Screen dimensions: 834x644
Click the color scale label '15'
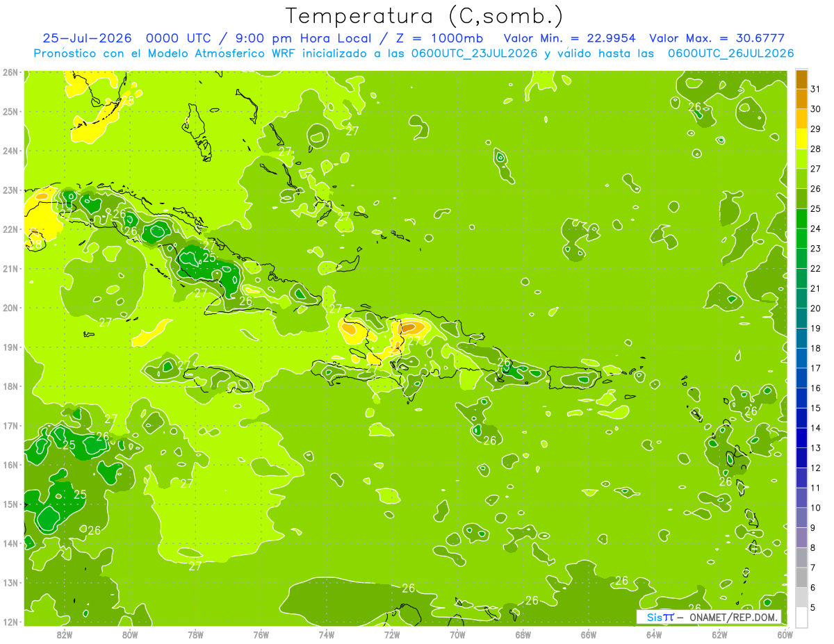coord(816,408)
